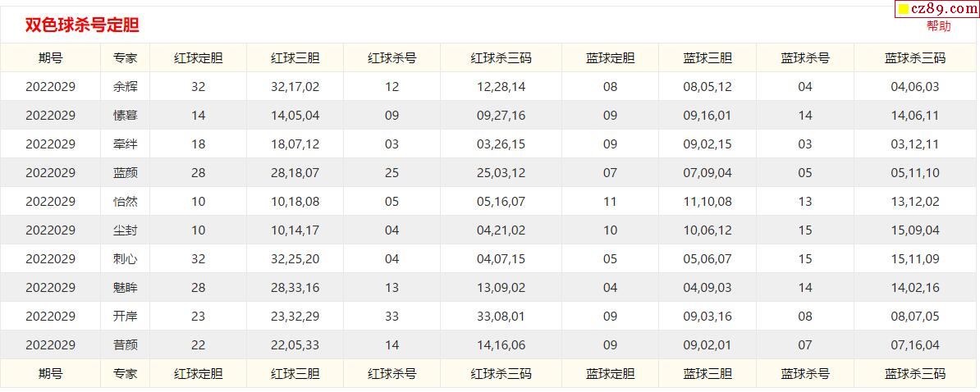980x392 pixels.
Task: Click expert 开岸 name cell
Action: pyautogui.click(x=125, y=317)
